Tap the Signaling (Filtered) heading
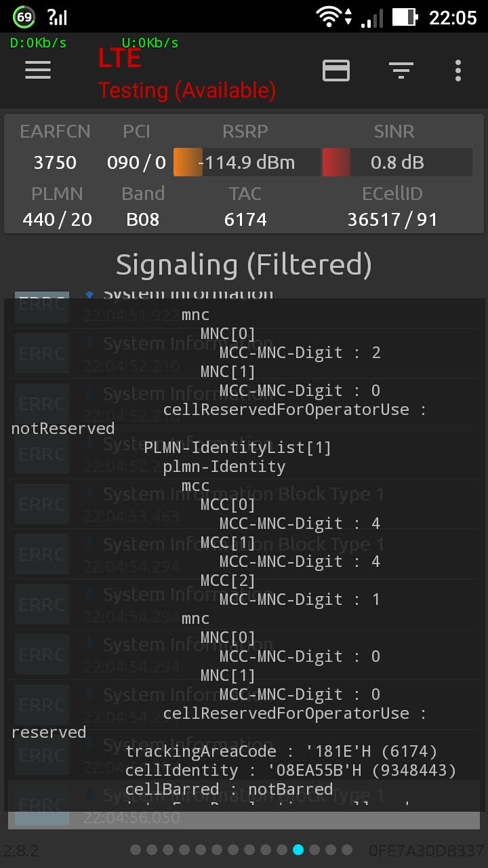 [244, 264]
